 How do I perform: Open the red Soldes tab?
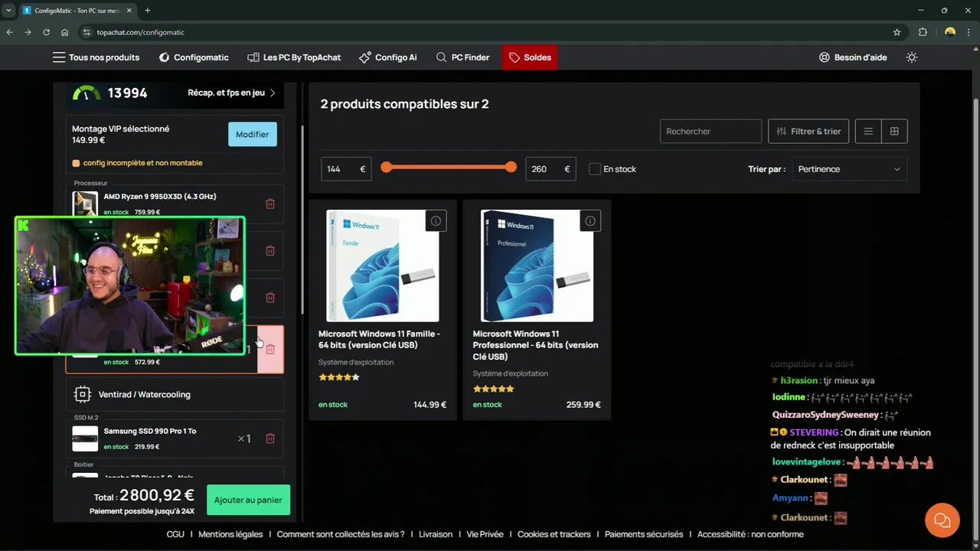pos(530,57)
